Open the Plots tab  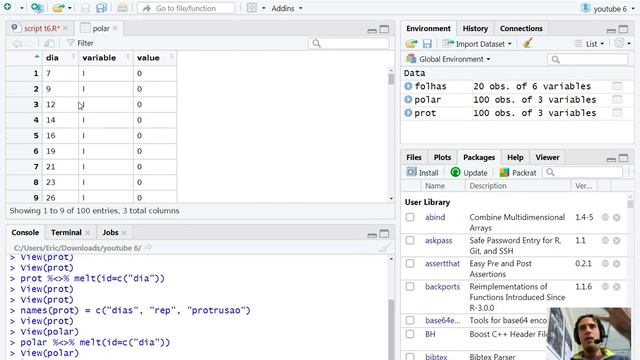(442, 157)
